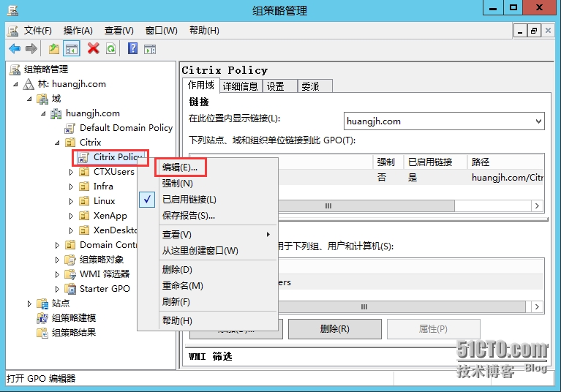Open the 操作(A) menu

pyautogui.click(x=78, y=31)
